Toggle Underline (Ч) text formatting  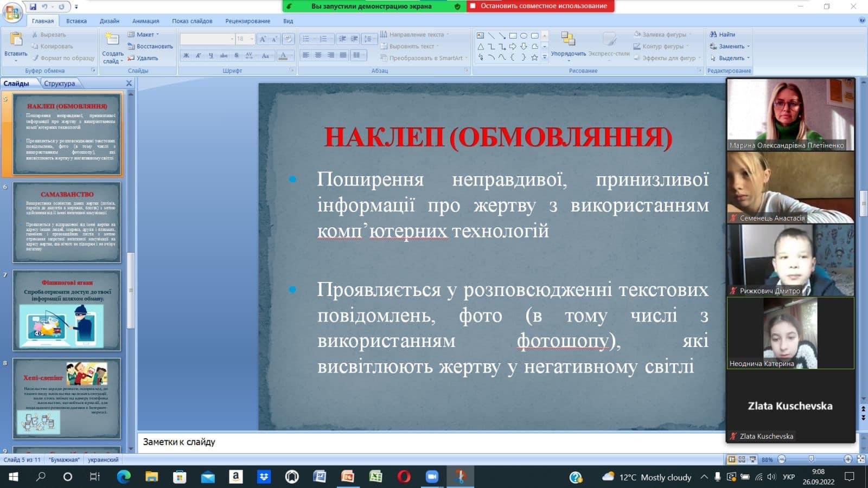[x=211, y=55]
